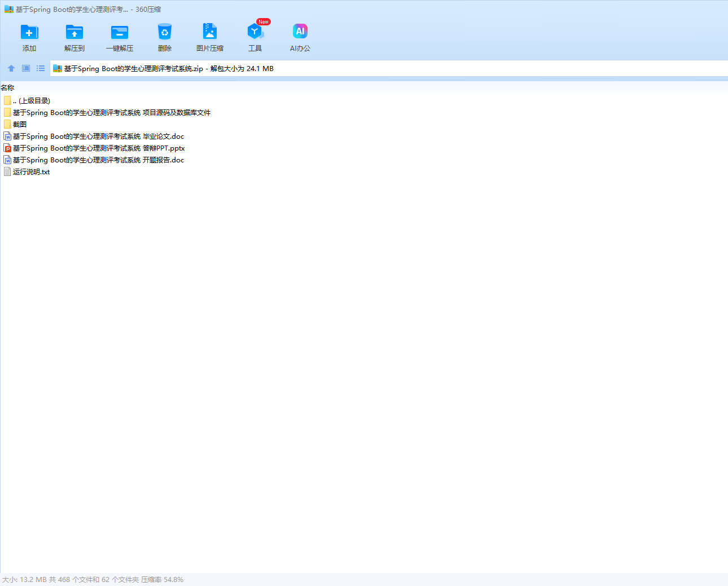Click the text file icon of 运行说明.txt
The width and height of the screenshot is (728, 586).
[x=7, y=171]
